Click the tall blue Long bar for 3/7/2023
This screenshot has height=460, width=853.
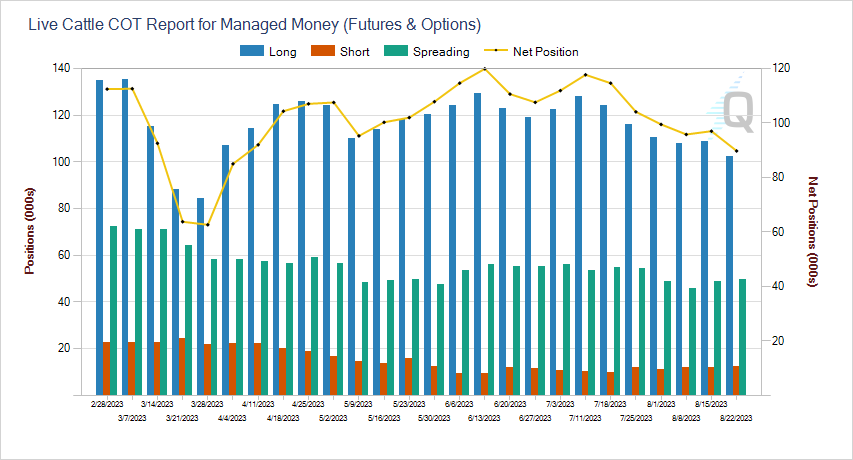125,237
